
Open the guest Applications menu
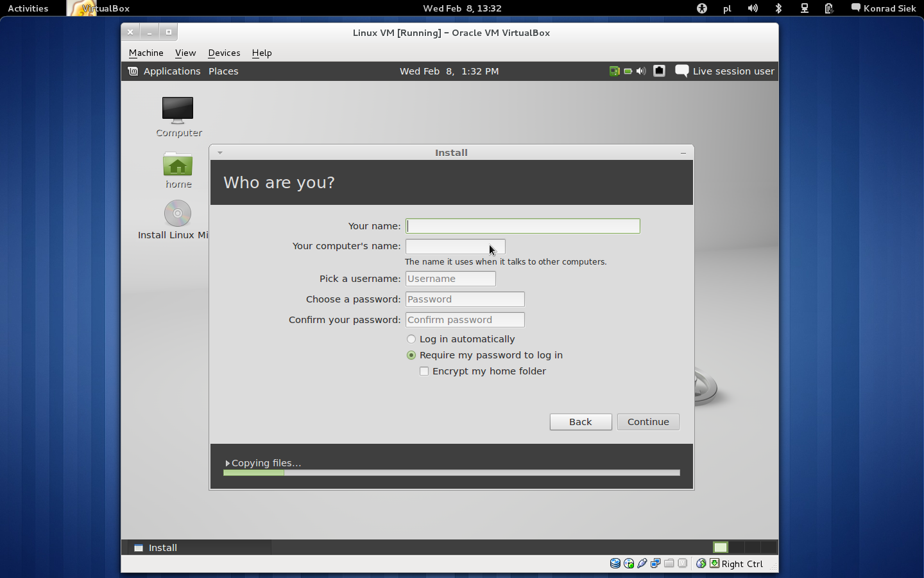pyautogui.click(x=172, y=71)
